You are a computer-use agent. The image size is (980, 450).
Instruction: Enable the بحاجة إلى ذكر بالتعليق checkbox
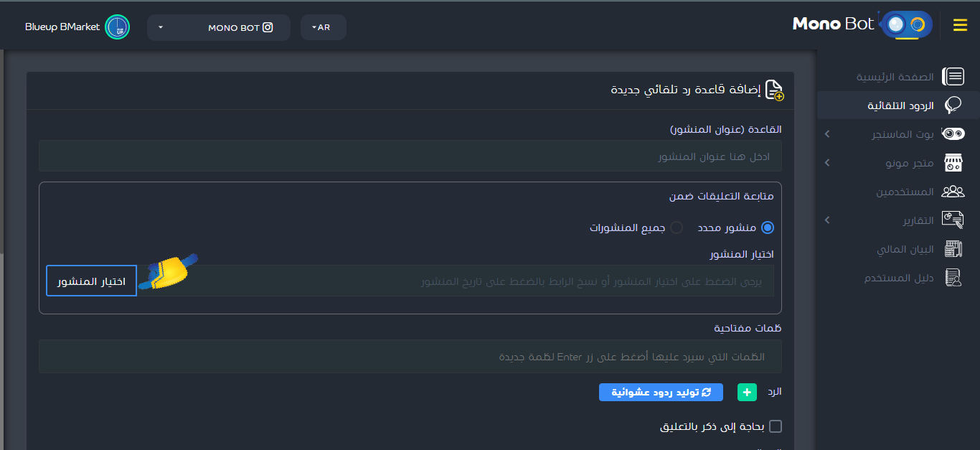[775, 426]
